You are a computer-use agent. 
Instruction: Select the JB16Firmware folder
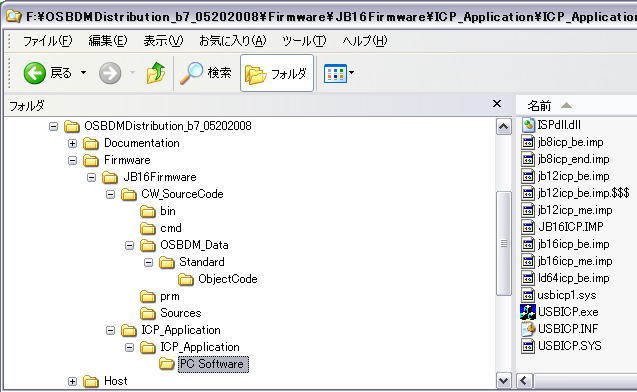point(160,177)
